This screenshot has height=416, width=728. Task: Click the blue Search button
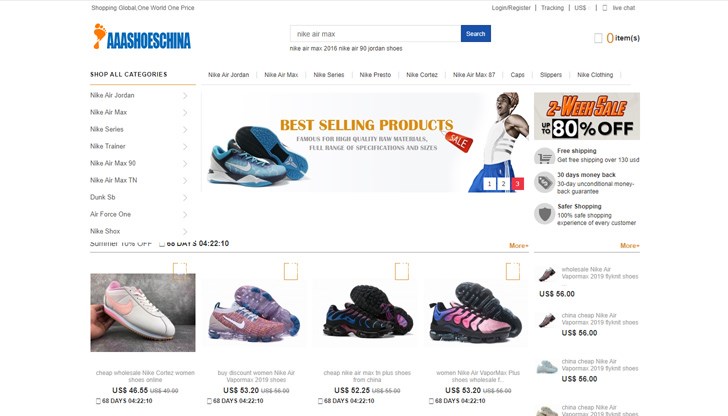click(475, 33)
